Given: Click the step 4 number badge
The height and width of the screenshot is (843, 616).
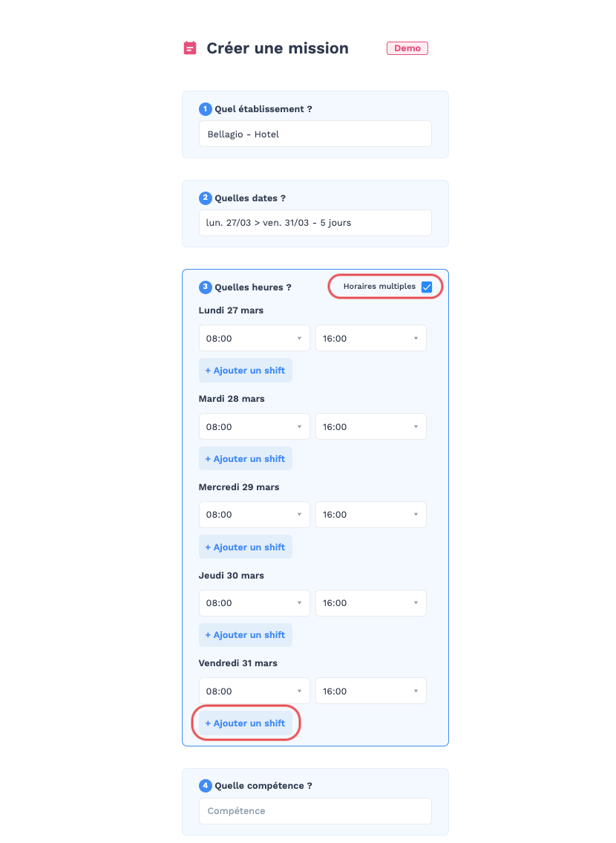Looking at the screenshot, I should click(x=205, y=786).
